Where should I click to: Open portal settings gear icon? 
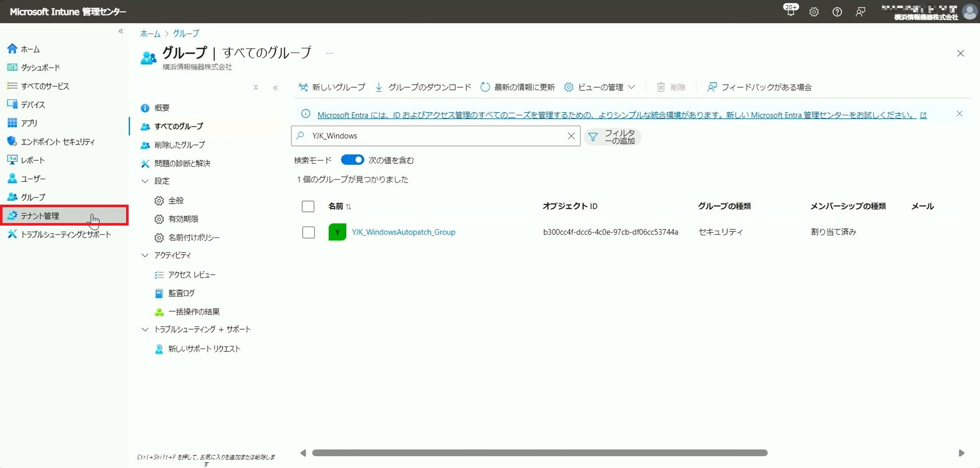tap(814, 12)
